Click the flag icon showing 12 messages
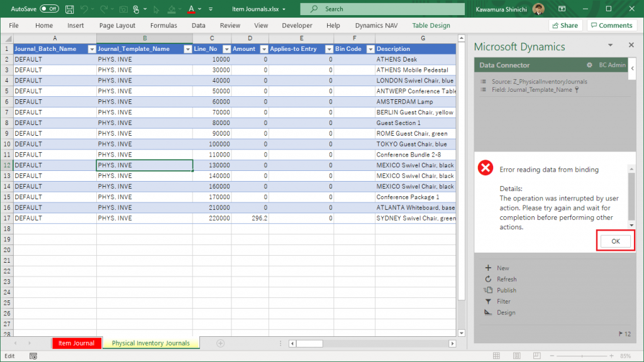This screenshot has height=362, width=644. coord(621,334)
